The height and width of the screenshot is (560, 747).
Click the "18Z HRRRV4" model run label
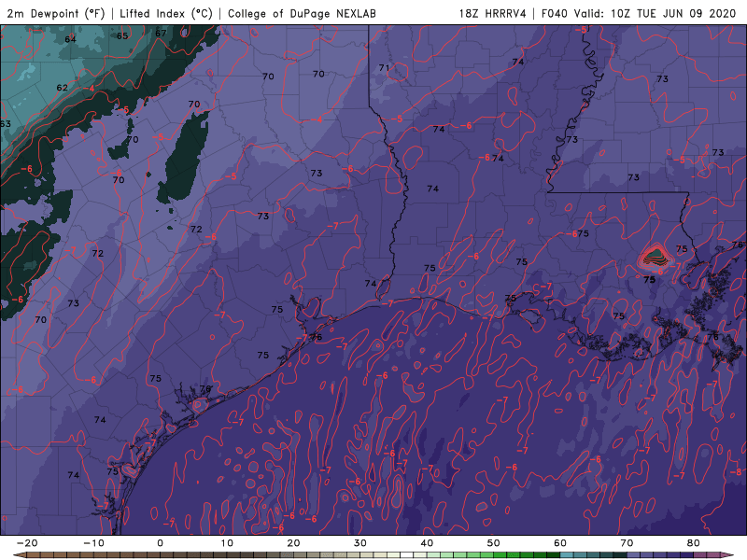point(492,13)
